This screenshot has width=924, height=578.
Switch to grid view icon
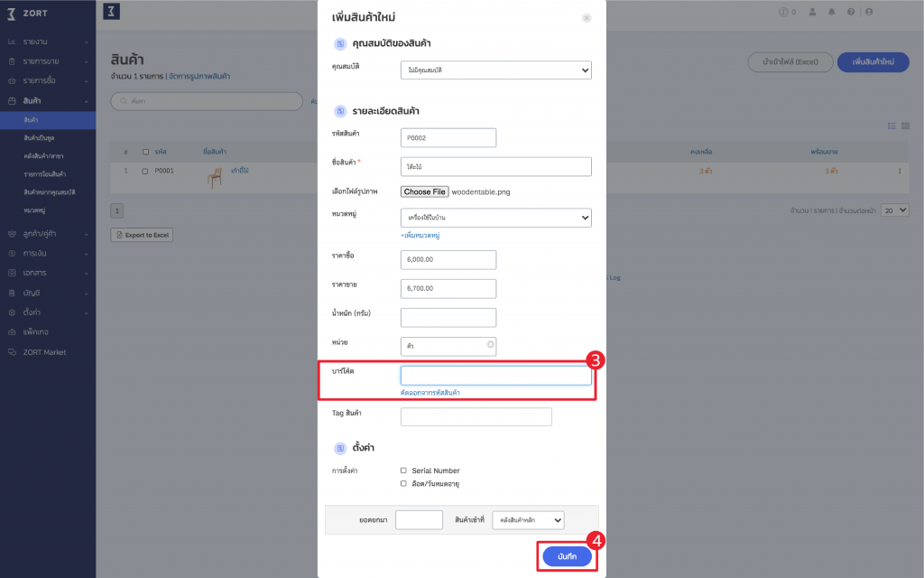click(x=906, y=126)
